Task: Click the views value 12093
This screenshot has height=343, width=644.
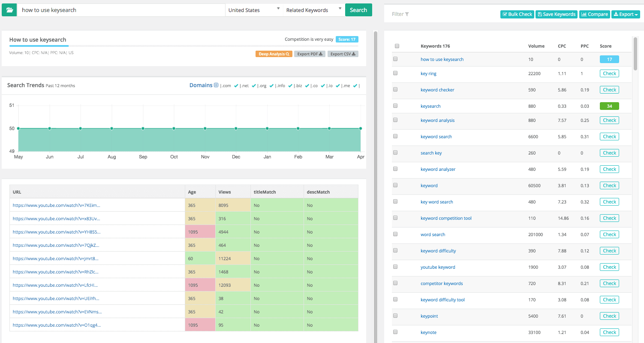Action: [224, 285]
